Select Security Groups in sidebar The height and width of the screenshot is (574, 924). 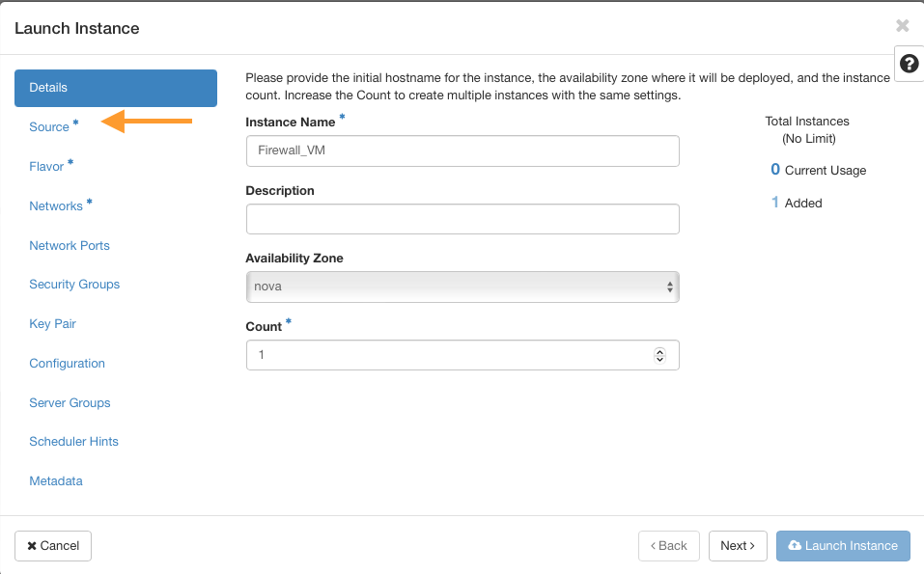click(x=74, y=285)
